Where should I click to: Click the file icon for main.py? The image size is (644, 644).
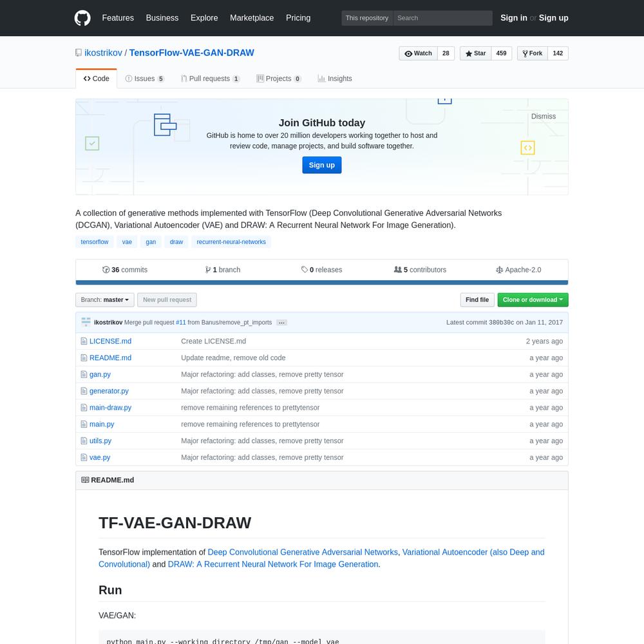pos(84,424)
